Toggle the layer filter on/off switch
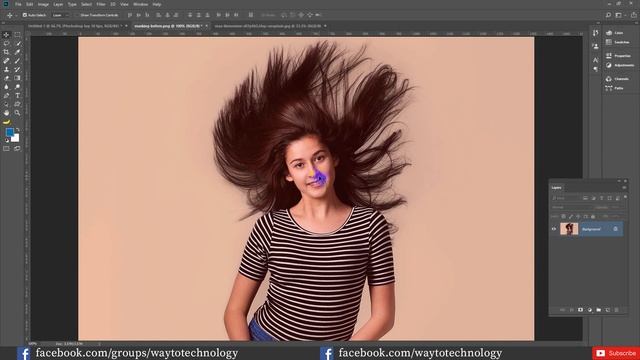This screenshot has height=360, width=640. click(625, 198)
